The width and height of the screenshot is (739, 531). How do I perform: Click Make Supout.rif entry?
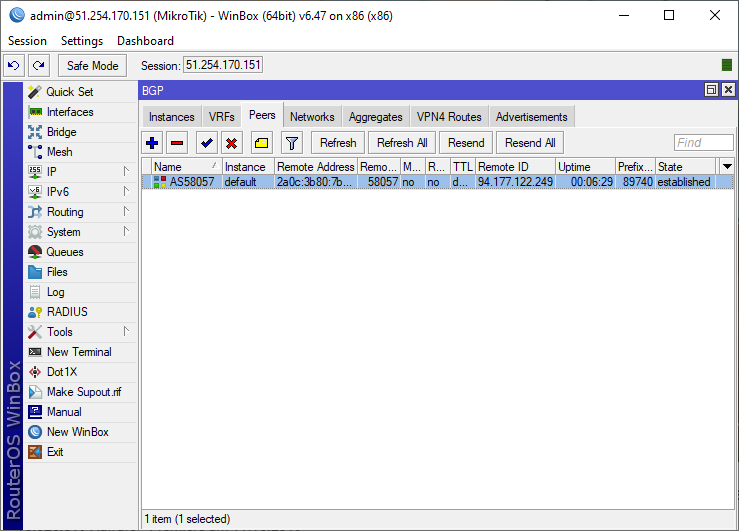pos(80,392)
